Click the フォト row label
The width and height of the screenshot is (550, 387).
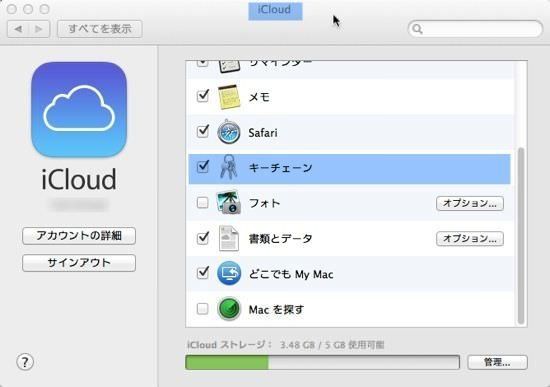[264, 203]
